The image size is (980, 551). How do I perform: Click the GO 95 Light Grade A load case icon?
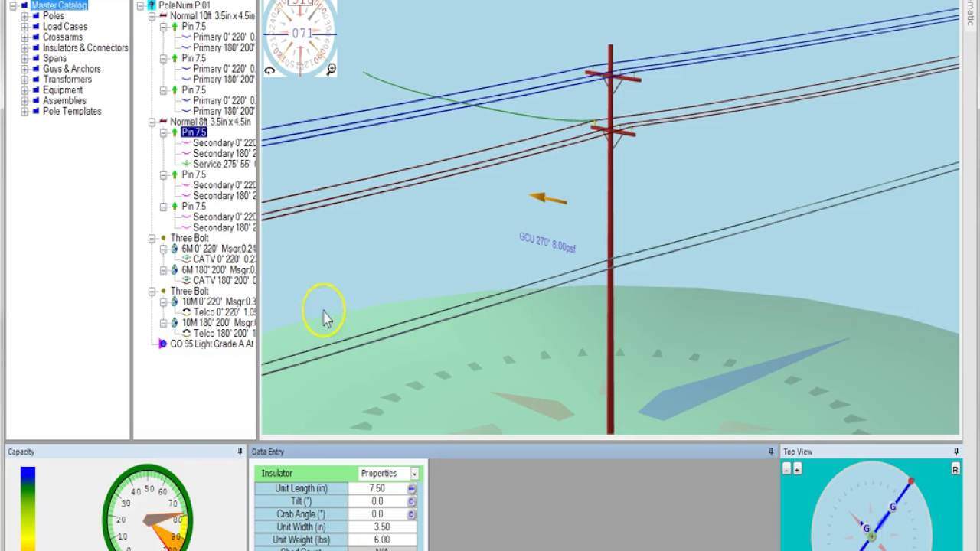click(163, 344)
